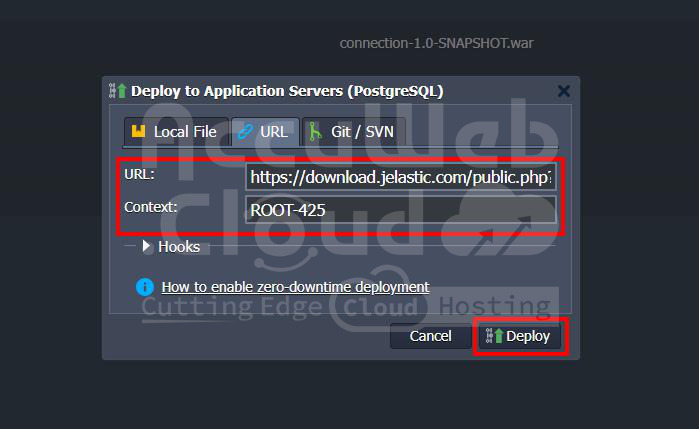Open the zero-downtime deployment help link
This screenshot has width=699, height=429.
coord(295,287)
